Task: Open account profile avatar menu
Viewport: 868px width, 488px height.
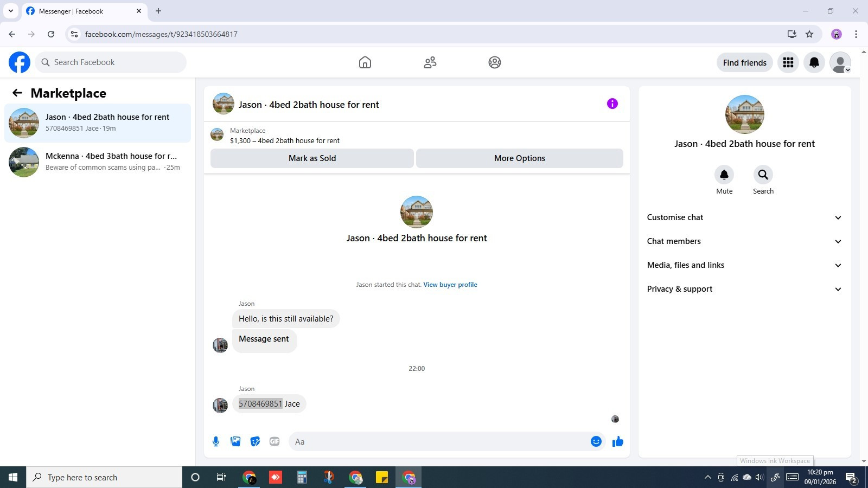Action: (840, 62)
